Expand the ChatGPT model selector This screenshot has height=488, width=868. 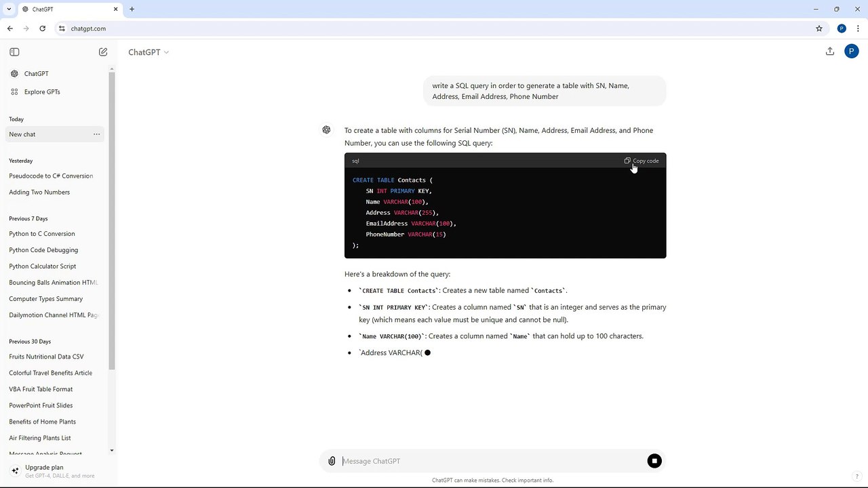click(149, 52)
